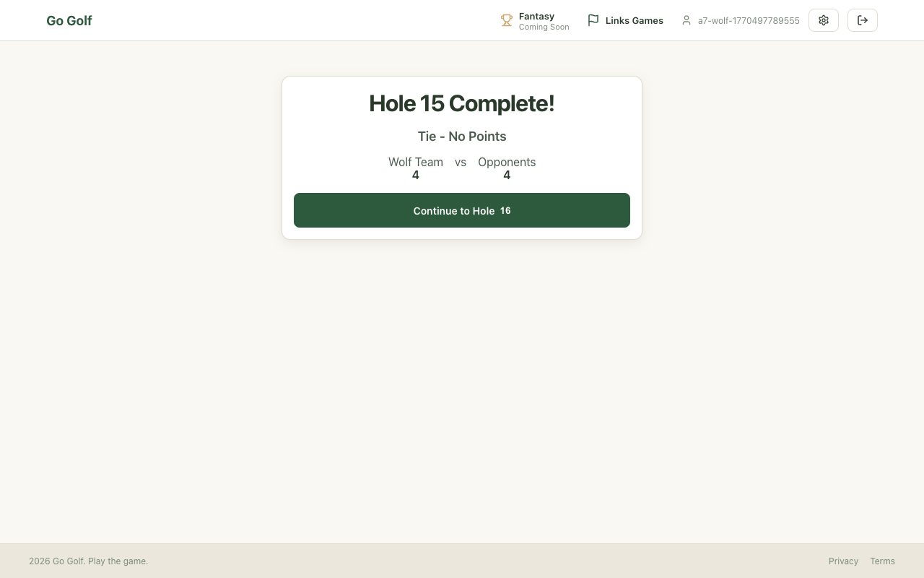
Task: Click the Wolf Team score of 4
Action: [x=416, y=176]
